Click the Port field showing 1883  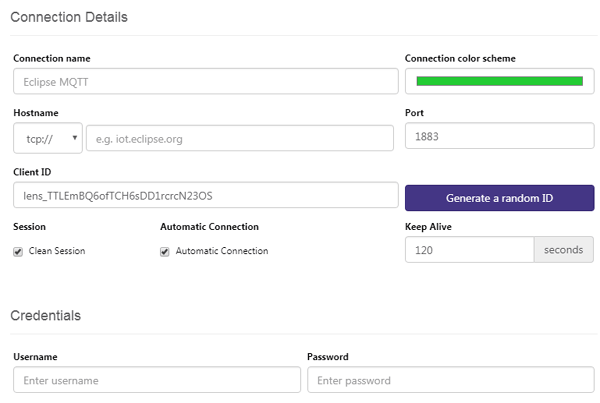coord(499,135)
